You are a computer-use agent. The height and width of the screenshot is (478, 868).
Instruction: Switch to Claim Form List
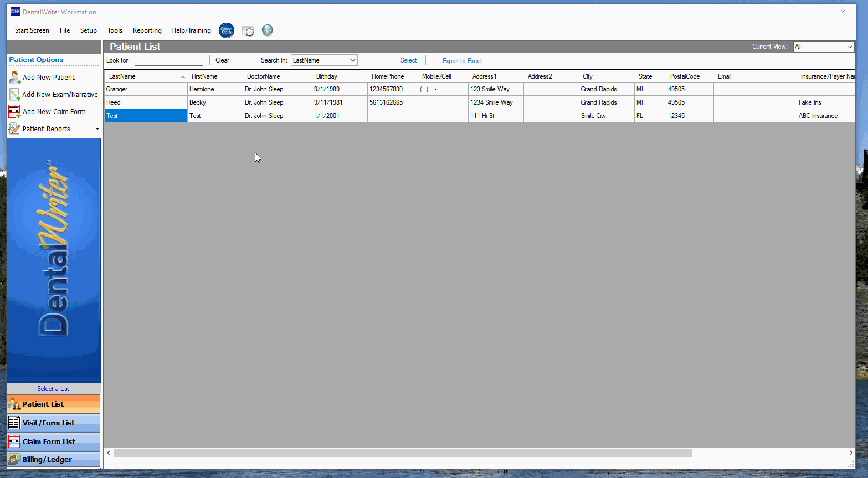54,441
